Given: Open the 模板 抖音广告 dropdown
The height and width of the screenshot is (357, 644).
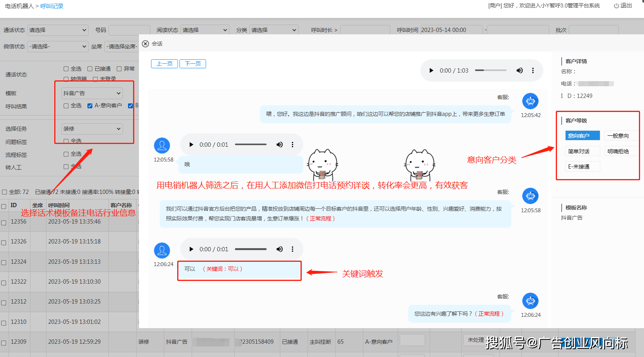Looking at the screenshot, I should [92, 93].
